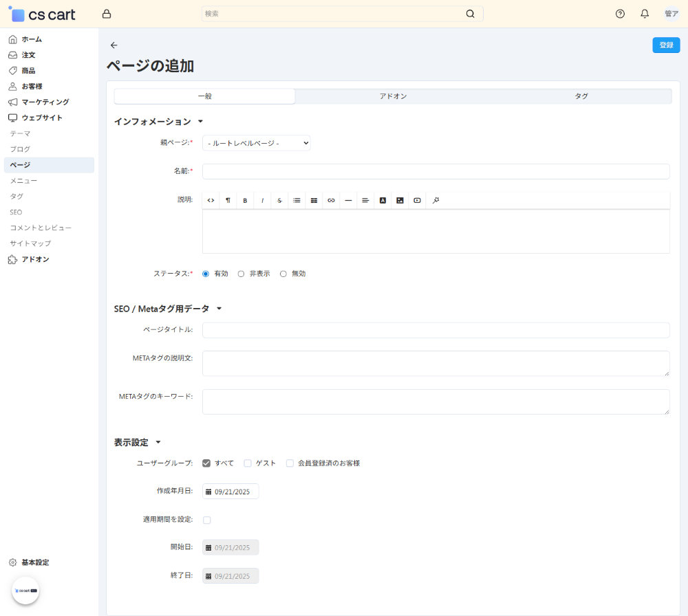
Task: Open the source code view icon in the editor
Action: tap(211, 200)
